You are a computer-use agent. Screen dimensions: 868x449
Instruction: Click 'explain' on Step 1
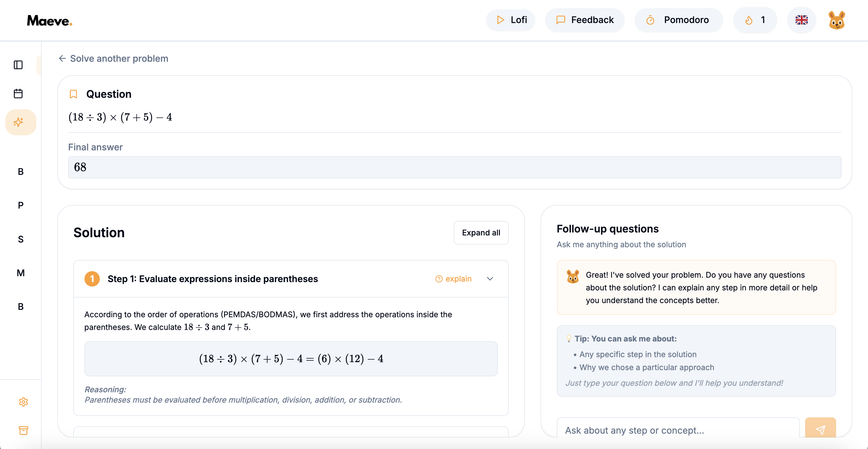[453, 279]
